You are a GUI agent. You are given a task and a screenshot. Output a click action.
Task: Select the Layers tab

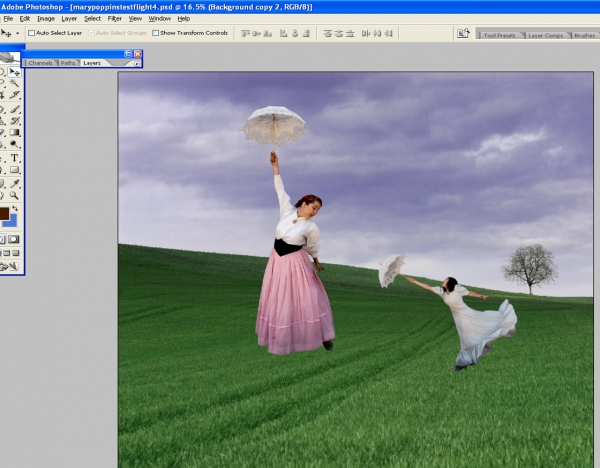(92, 63)
